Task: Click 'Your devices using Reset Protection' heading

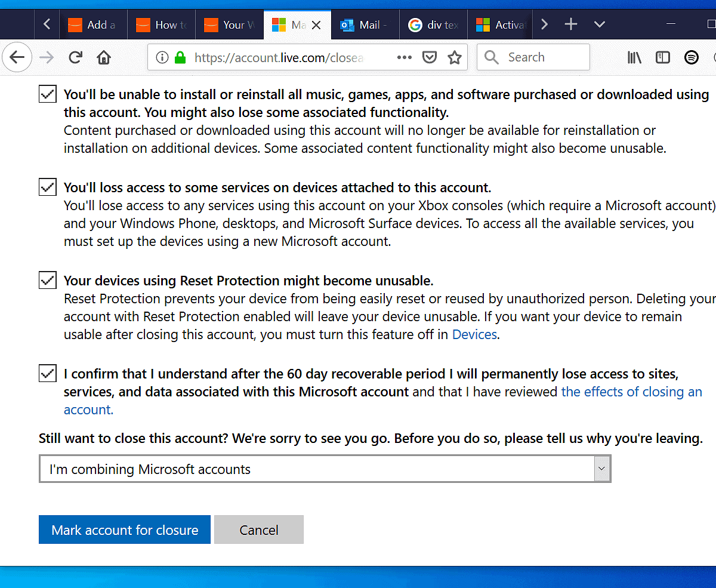Action: coord(249,281)
